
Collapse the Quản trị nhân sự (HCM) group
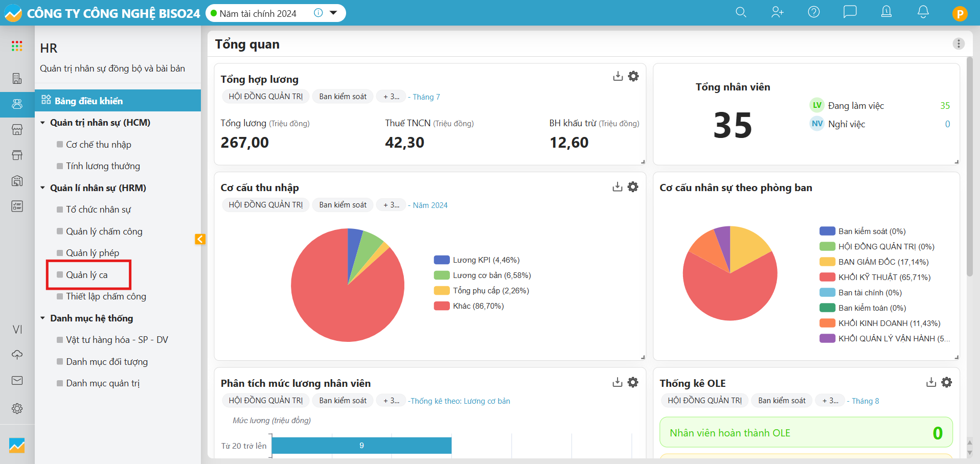point(43,123)
